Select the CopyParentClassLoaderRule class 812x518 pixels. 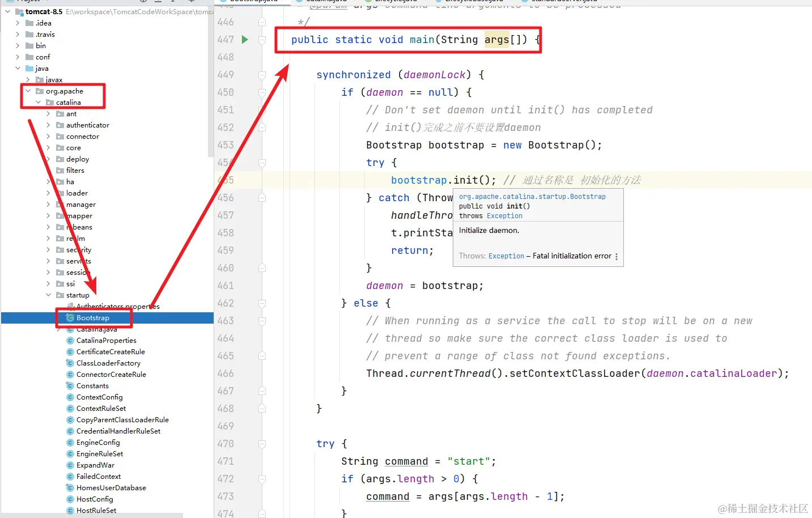[122, 420]
